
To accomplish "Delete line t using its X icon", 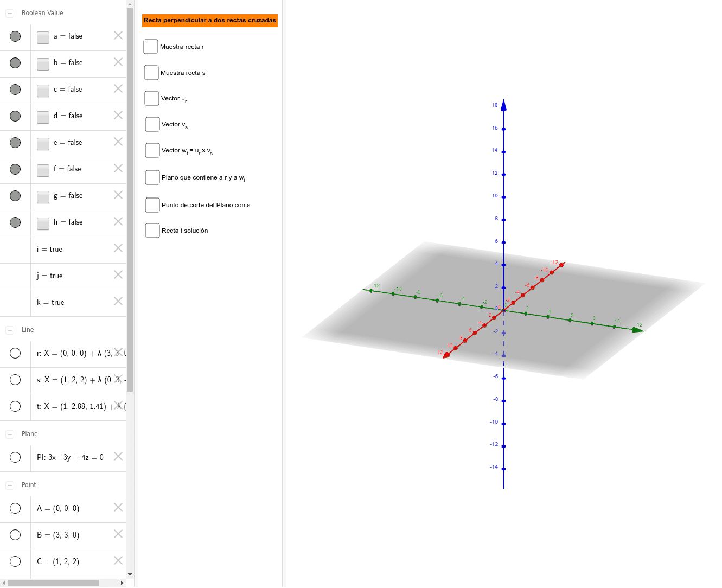I will pos(118,406).
